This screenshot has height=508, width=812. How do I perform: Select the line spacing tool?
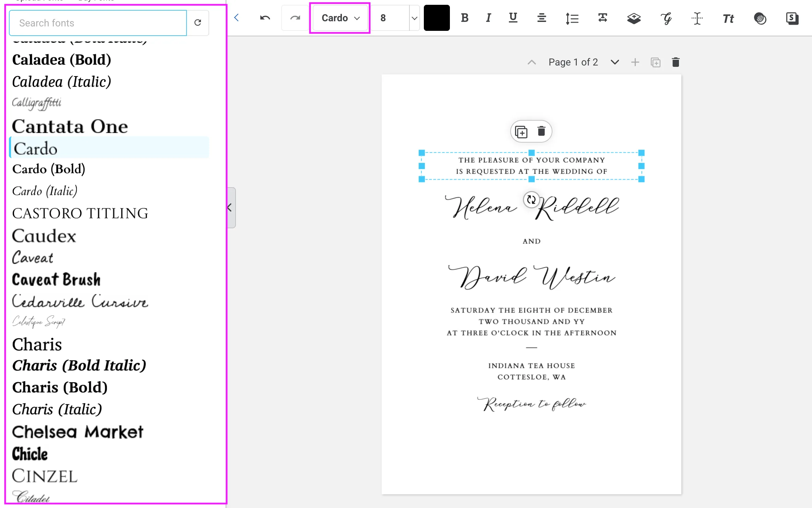click(x=572, y=18)
